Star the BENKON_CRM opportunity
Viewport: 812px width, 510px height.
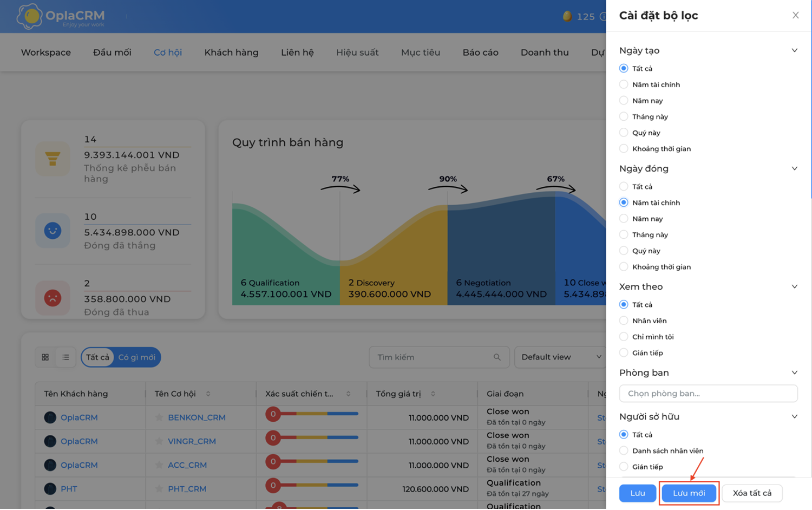(x=159, y=417)
